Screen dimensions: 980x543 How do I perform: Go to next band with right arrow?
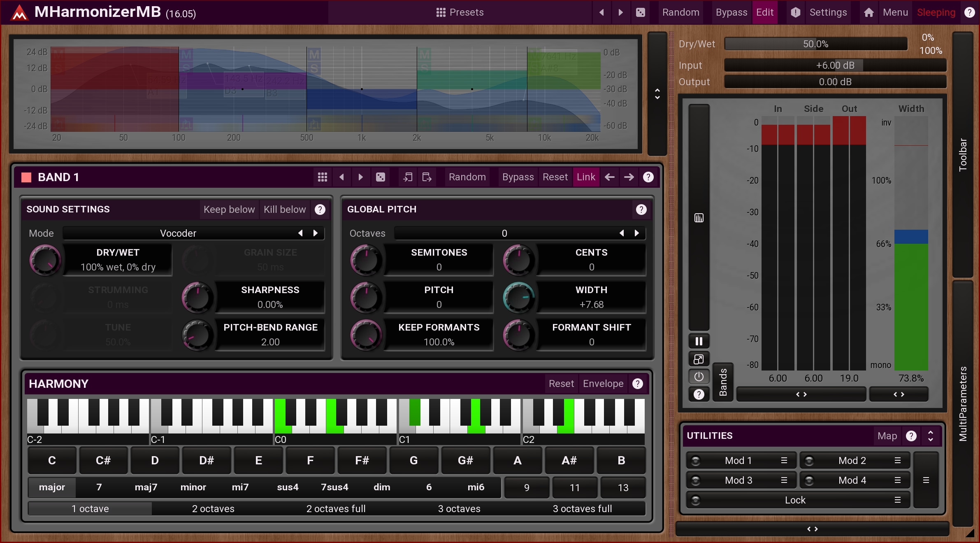pyautogui.click(x=629, y=177)
